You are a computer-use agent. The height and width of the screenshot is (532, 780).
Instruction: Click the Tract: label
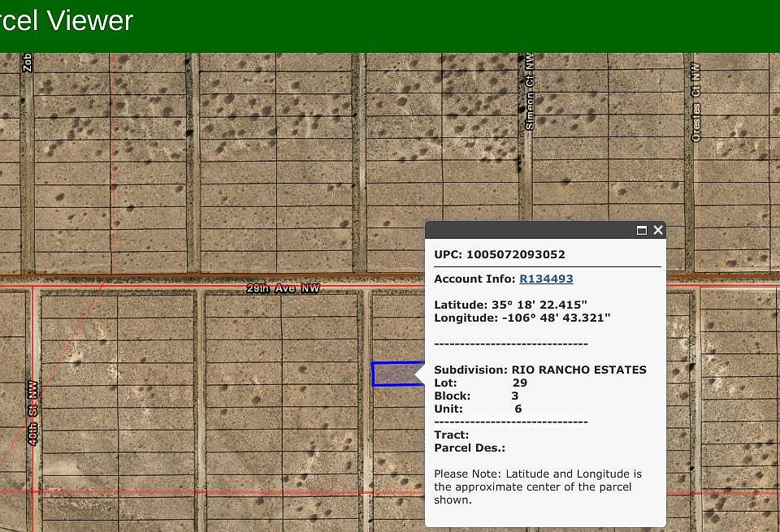point(451,435)
